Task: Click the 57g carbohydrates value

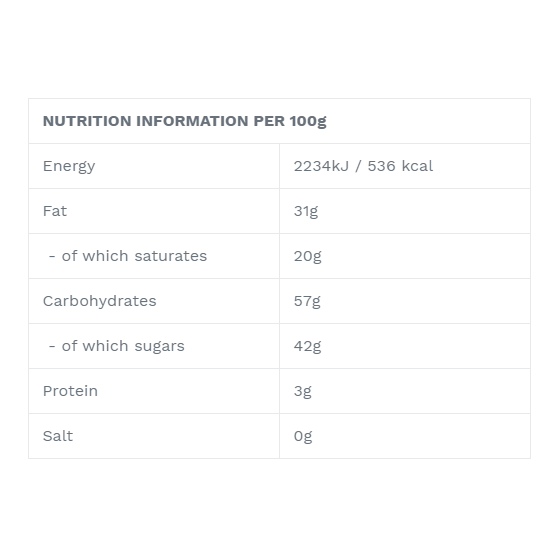Action: tap(307, 301)
